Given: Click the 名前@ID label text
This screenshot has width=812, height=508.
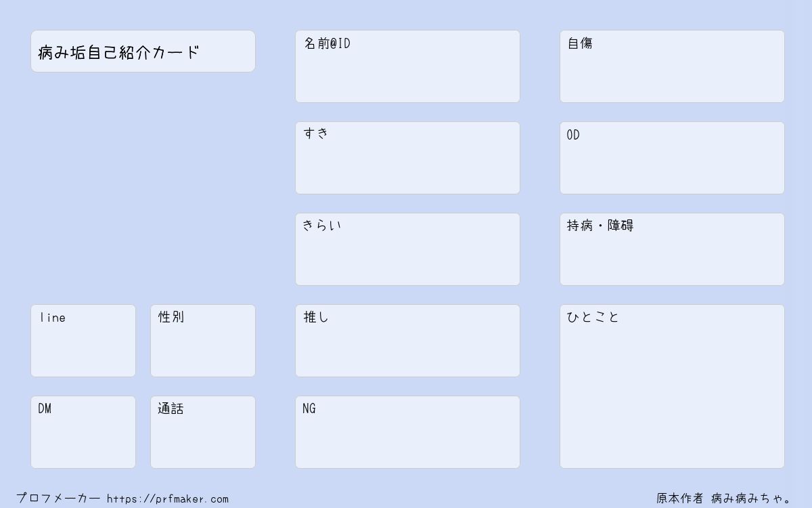Looking at the screenshot, I should point(327,43).
